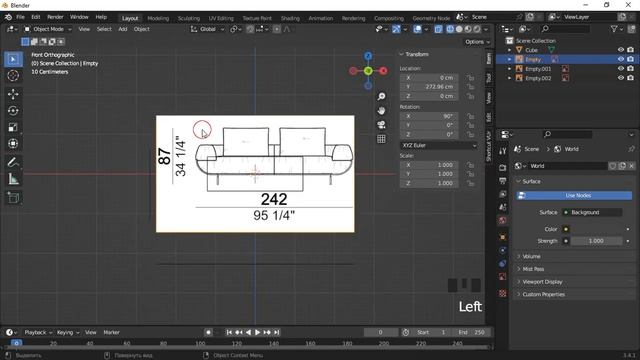Viewport: 640px width, 360px height.
Task: Open the viewport Options dropdown
Action: point(477,42)
